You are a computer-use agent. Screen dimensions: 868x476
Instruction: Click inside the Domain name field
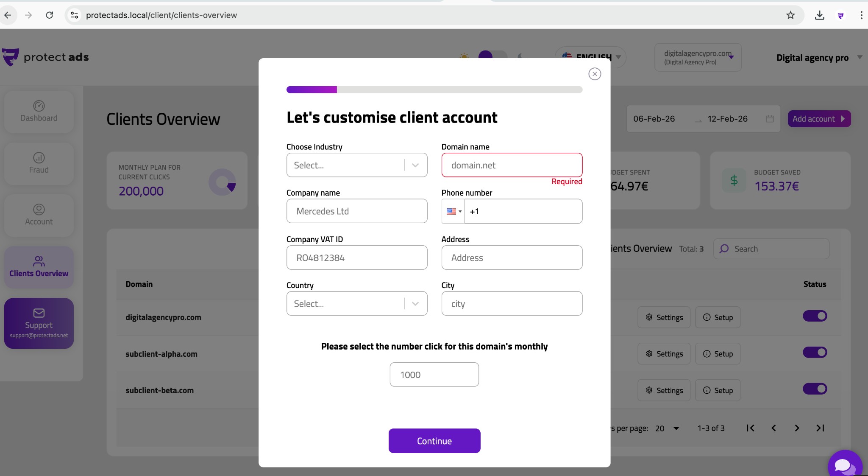[511, 165]
